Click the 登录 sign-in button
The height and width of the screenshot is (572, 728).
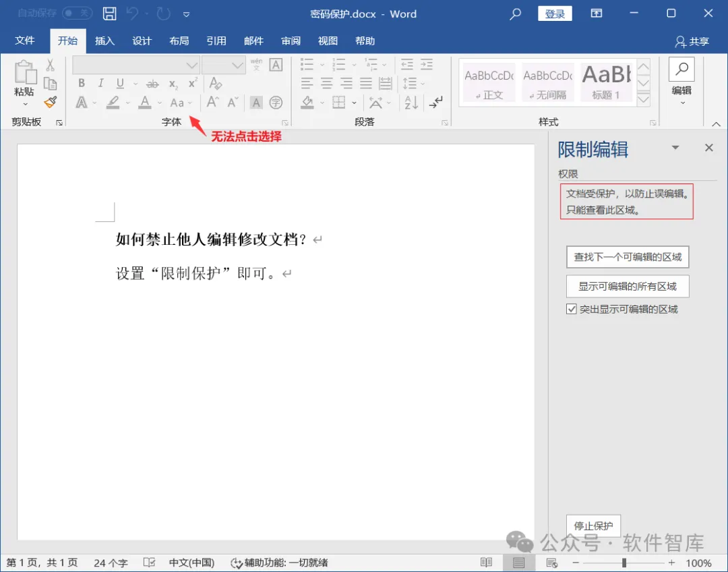coord(555,13)
